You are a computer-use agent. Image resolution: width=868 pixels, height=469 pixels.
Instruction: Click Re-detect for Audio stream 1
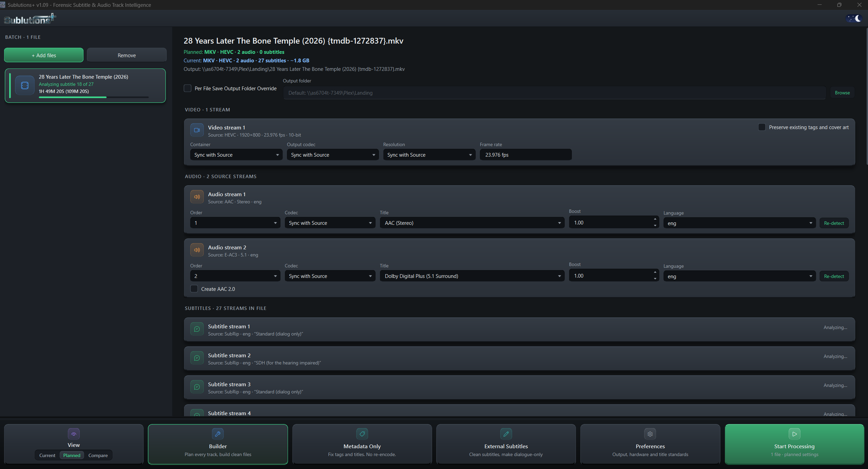click(x=834, y=223)
